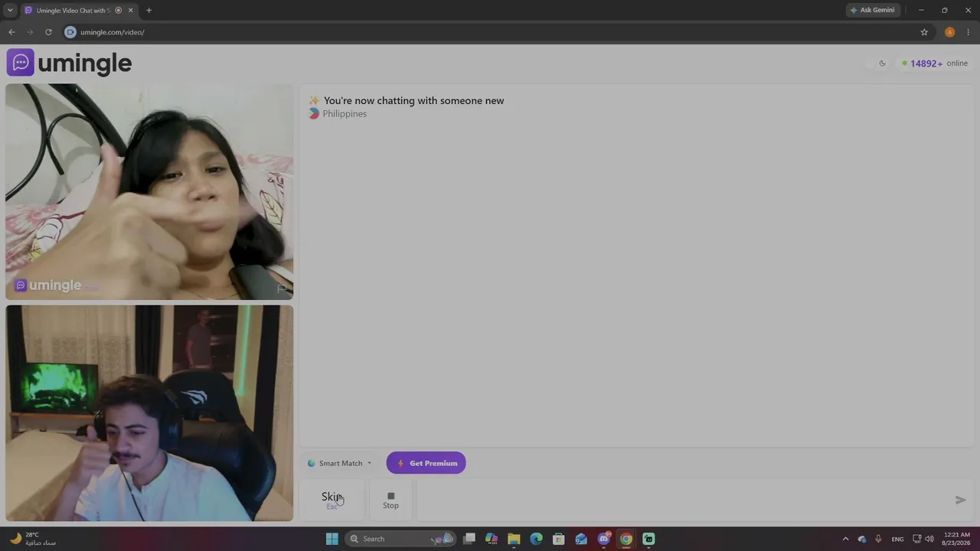Image resolution: width=980 pixels, height=551 pixels.
Task: Open a new browser tab
Action: coord(149,10)
